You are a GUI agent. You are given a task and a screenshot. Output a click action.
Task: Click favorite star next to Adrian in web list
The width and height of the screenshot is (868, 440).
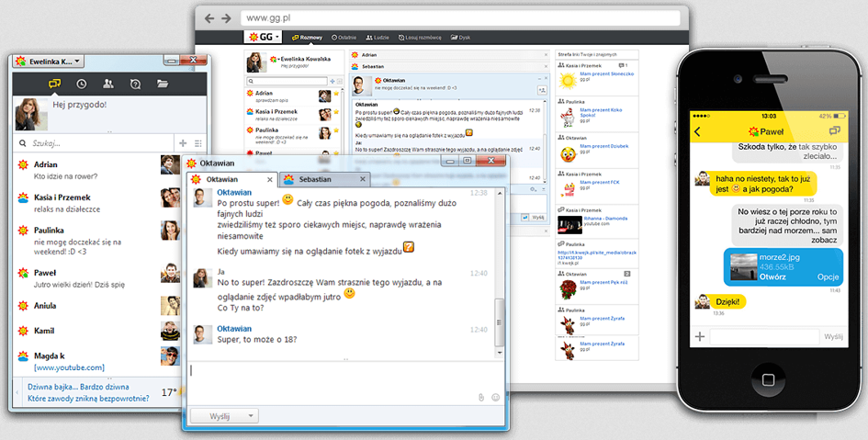(336, 94)
